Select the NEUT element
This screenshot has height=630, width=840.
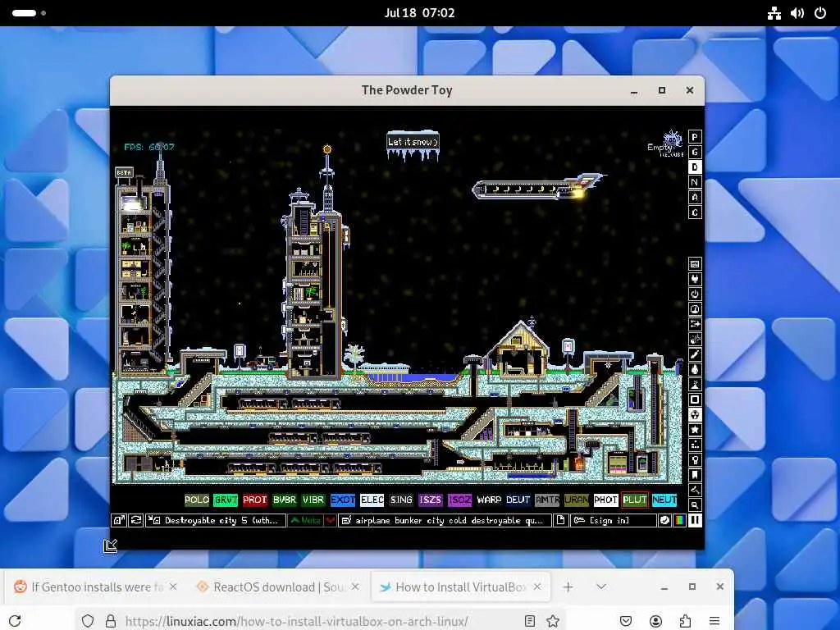click(664, 500)
